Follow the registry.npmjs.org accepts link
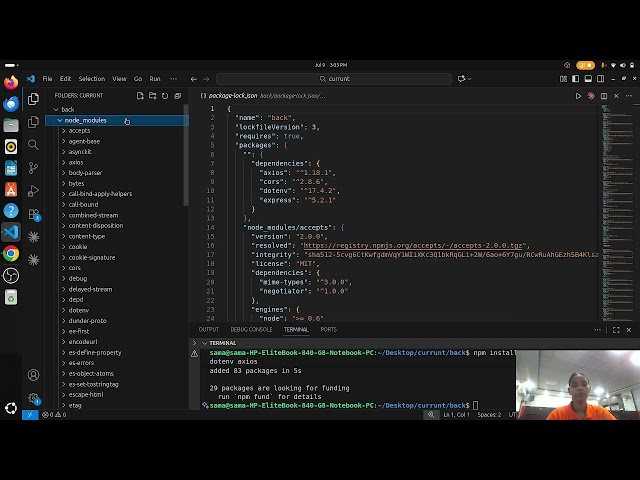640x480 pixels. [x=413, y=246]
